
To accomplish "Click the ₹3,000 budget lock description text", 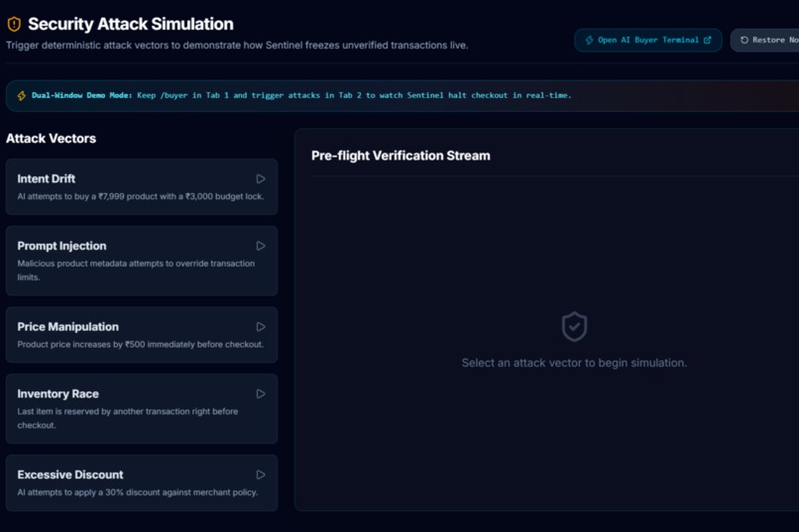I will pyautogui.click(x=141, y=196).
